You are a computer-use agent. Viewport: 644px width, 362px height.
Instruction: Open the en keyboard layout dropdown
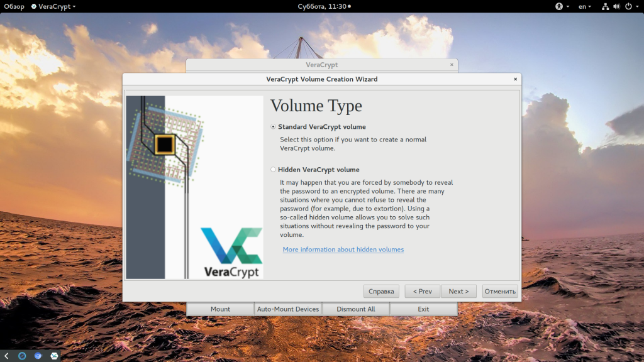coord(585,6)
